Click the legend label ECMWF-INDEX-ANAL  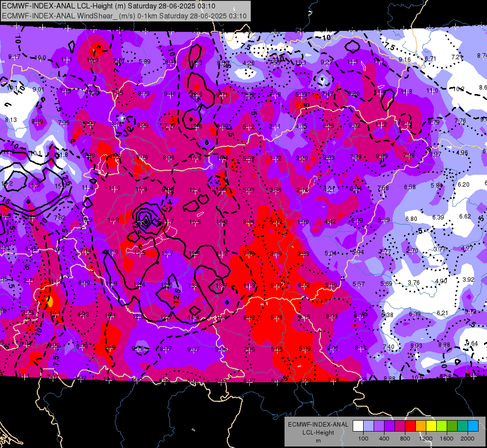(x=318, y=425)
